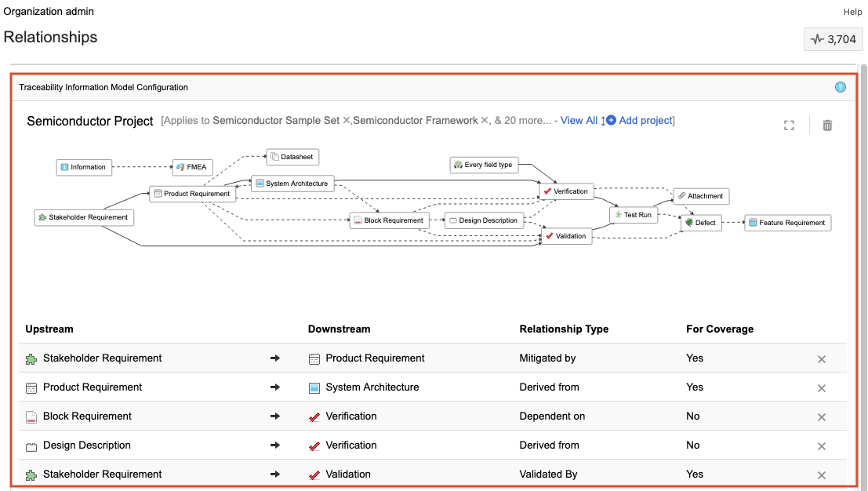This screenshot has height=491, width=868.
Task: Select the Datasheet node in diagram
Action: 292,157
